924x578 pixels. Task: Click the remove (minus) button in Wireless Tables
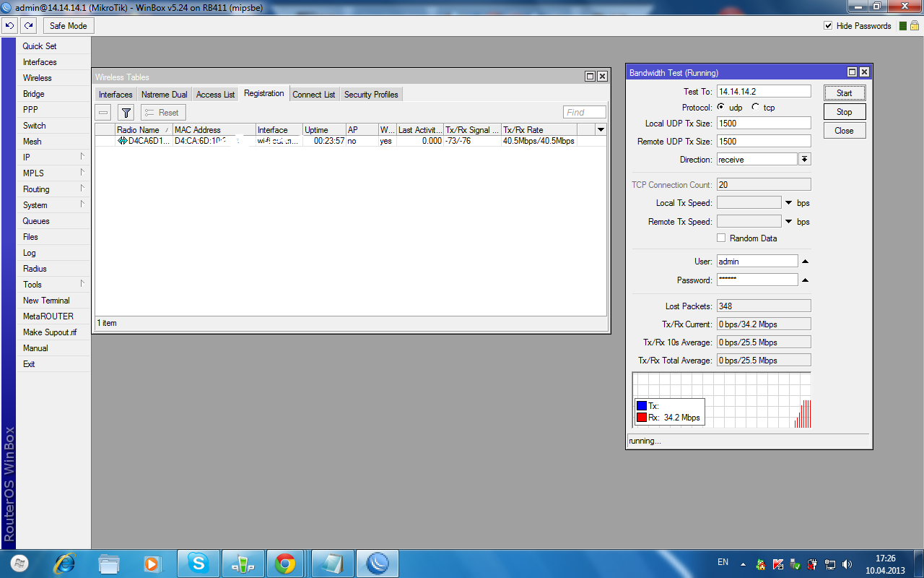coord(104,113)
